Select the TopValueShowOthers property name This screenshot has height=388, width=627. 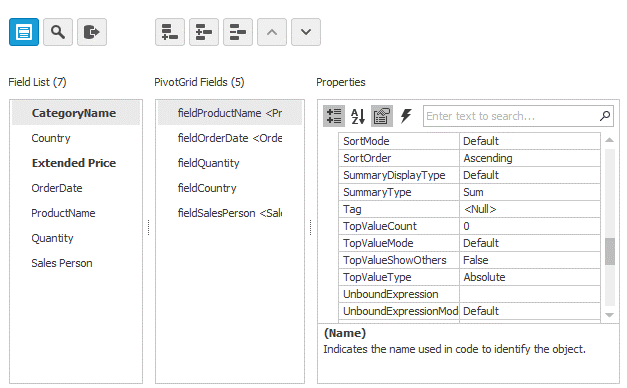click(x=399, y=260)
